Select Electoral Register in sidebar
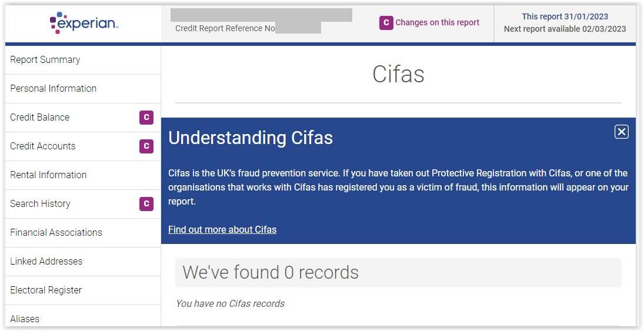This screenshot has height=331, width=644. pyautogui.click(x=83, y=290)
